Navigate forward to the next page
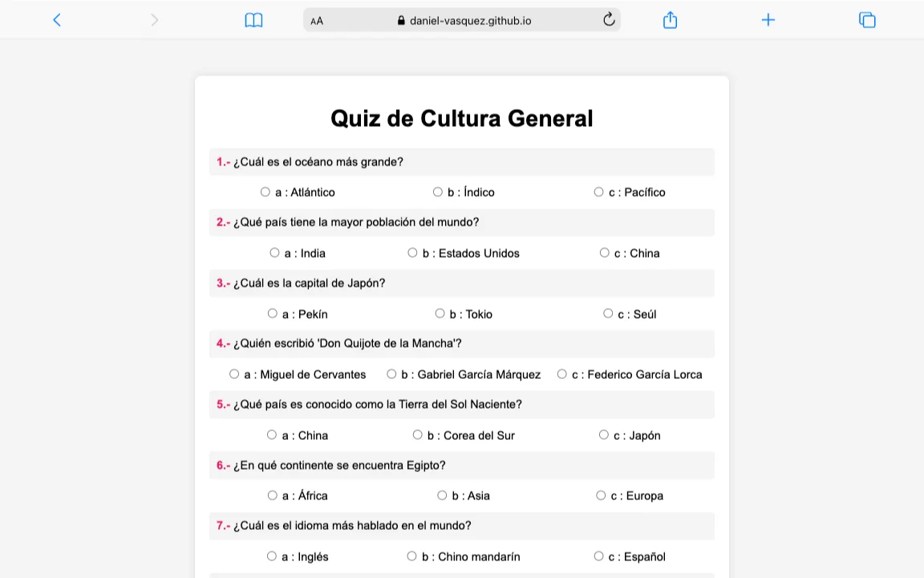 point(155,19)
